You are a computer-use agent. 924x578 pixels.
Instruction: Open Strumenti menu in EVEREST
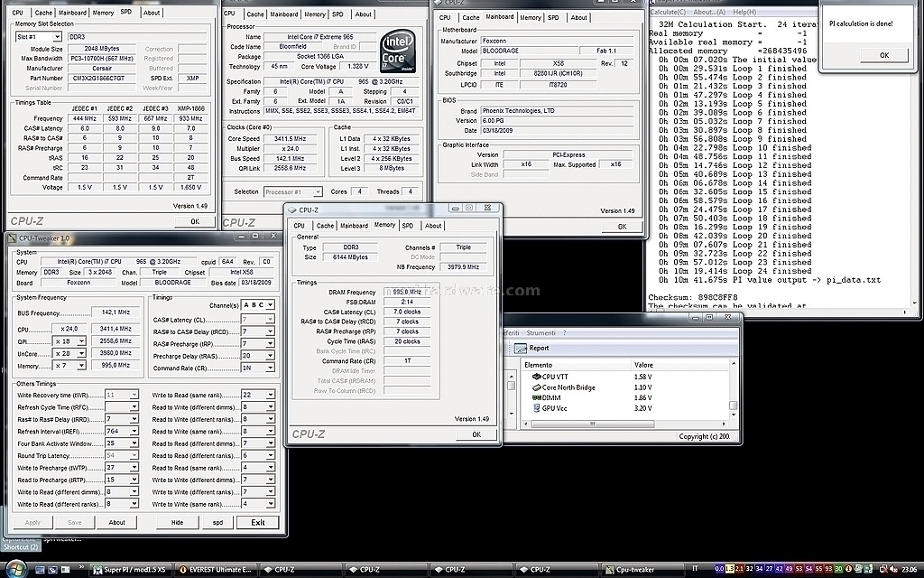pos(541,333)
